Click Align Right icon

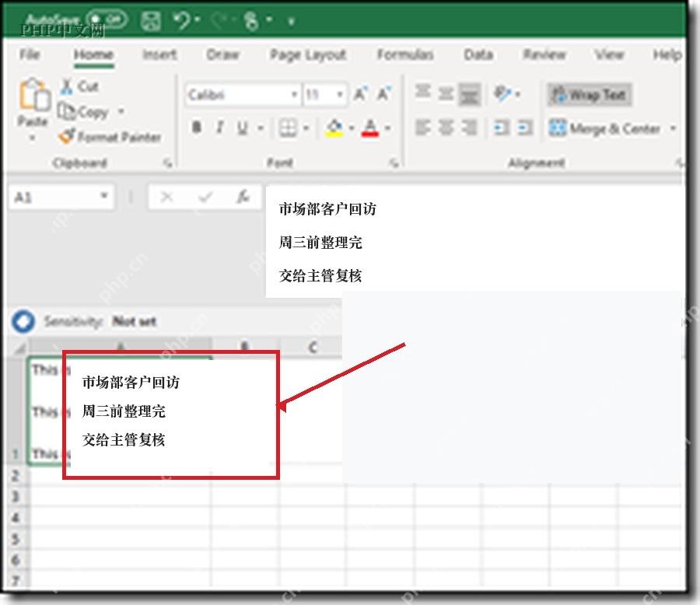tap(469, 128)
